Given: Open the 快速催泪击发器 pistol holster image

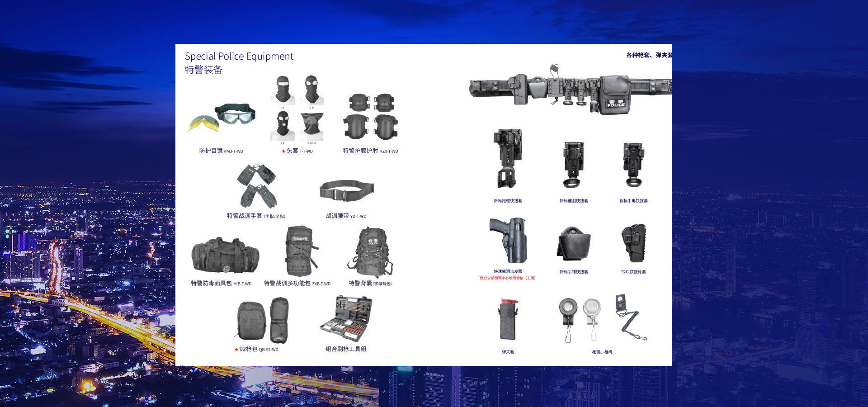Looking at the screenshot, I should (508, 240).
